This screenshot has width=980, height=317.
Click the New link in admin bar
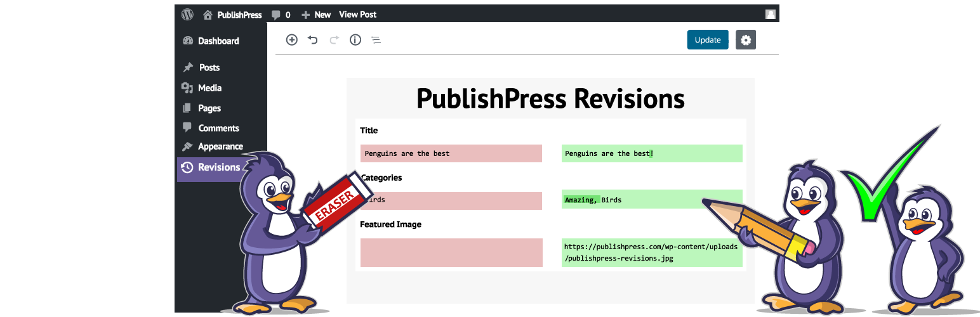pyautogui.click(x=322, y=15)
